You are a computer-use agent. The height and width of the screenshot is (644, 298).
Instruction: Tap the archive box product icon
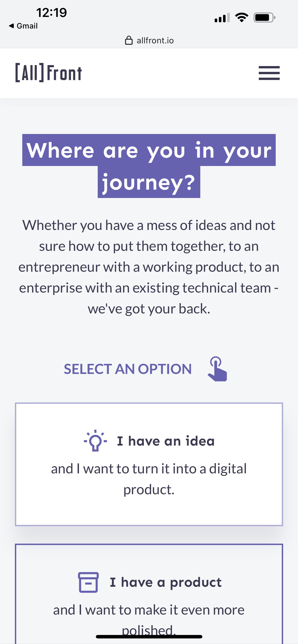[x=88, y=582]
